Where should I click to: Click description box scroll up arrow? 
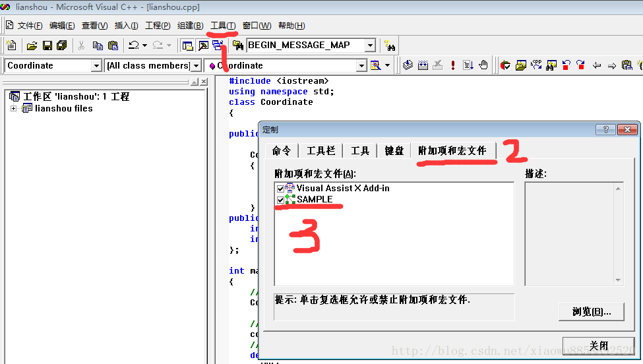click(x=618, y=189)
